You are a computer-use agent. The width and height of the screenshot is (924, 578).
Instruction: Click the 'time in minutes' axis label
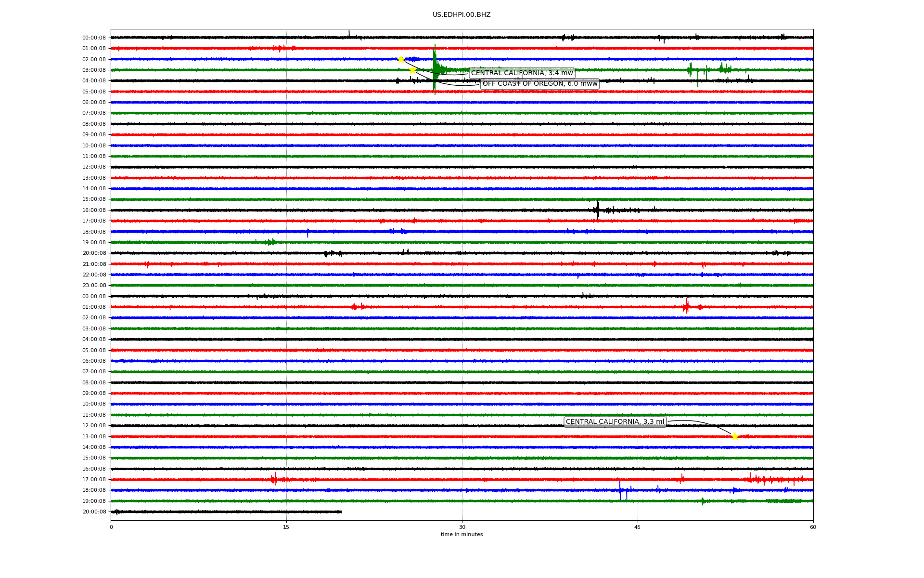[x=461, y=535]
